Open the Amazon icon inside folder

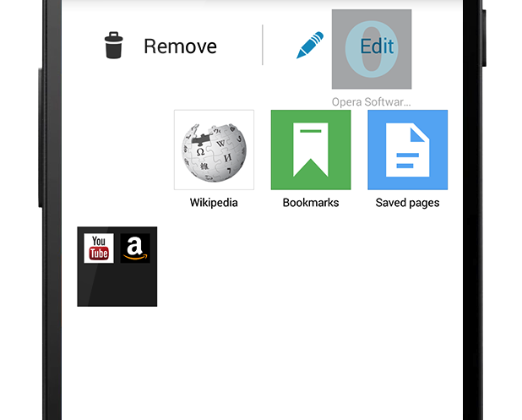[x=135, y=248]
